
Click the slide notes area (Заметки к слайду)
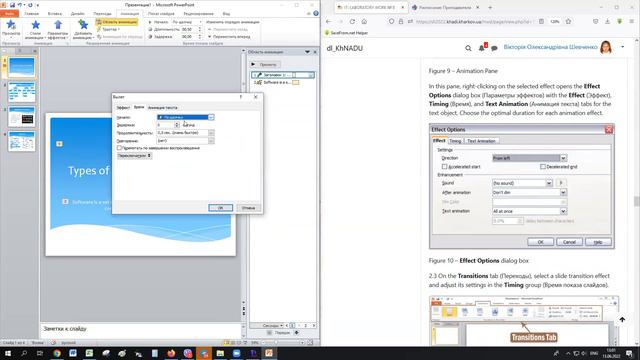point(141,329)
